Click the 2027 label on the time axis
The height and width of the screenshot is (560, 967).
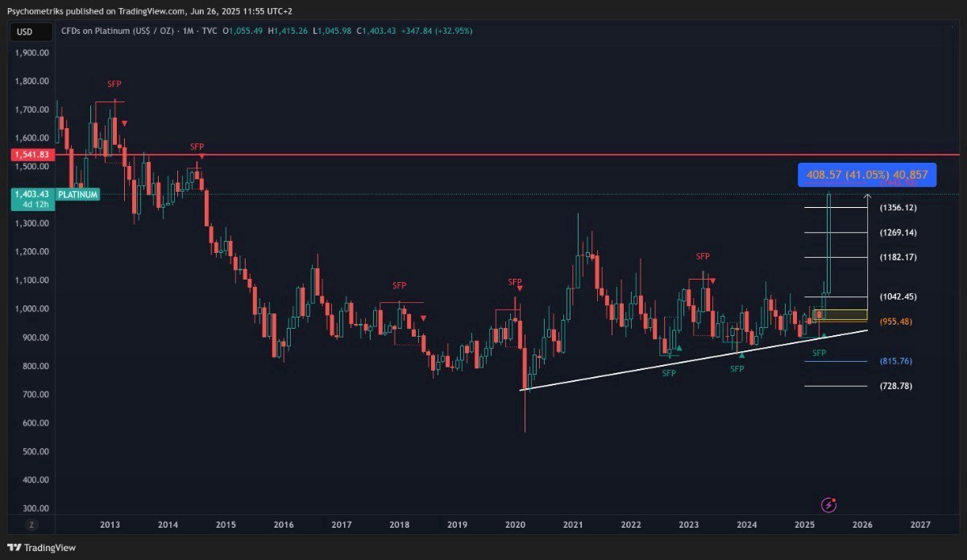[920, 525]
